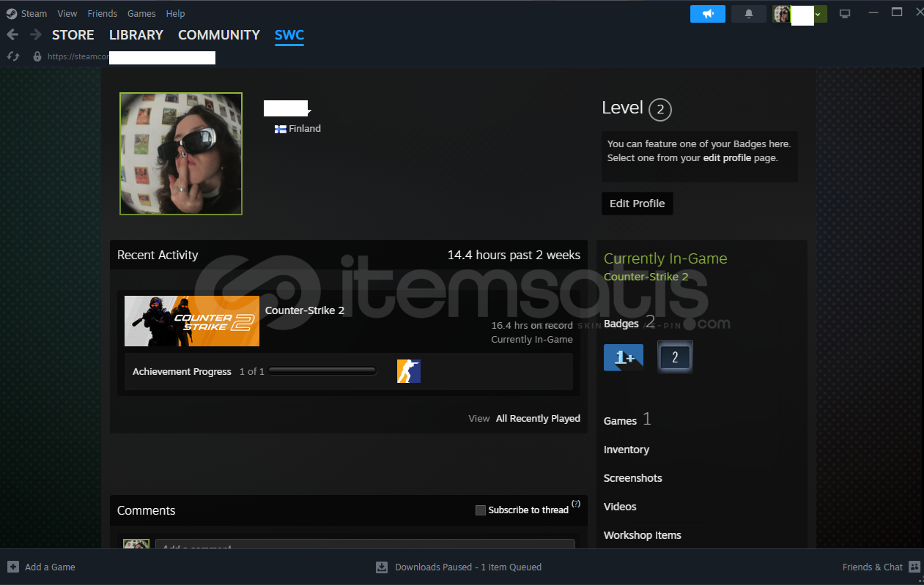The height and width of the screenshot is (585, 924).
Task: Open the Screenshots link
Action: (633, 478)
